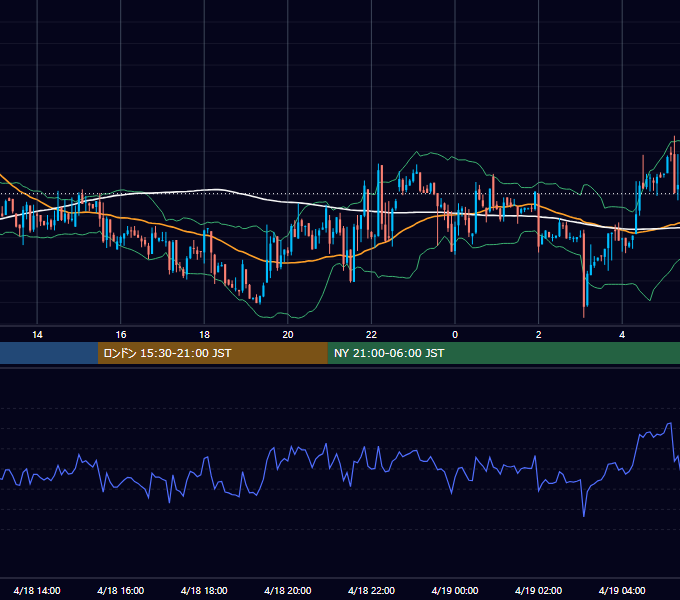The height and width of the screenshot is (600, 680).
Task: Click the hour label 4 on chart axis
Action: pos(622,335)
